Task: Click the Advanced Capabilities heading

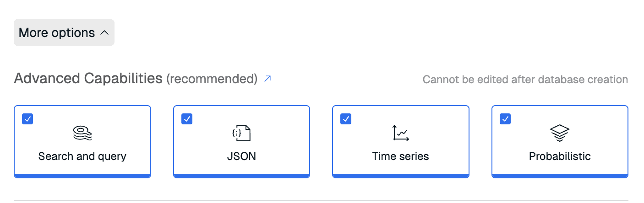Action: click(88, 79)
